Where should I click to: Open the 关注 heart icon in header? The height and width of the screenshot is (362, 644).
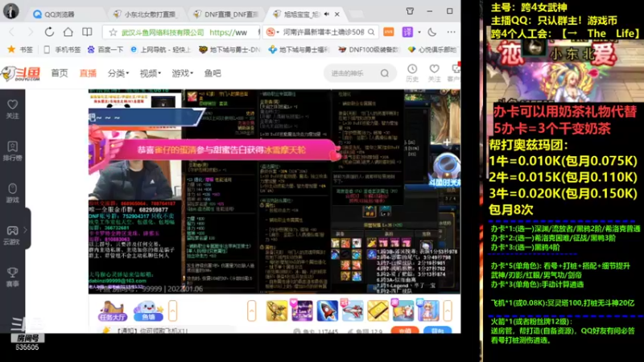click(x=434, y=73)
